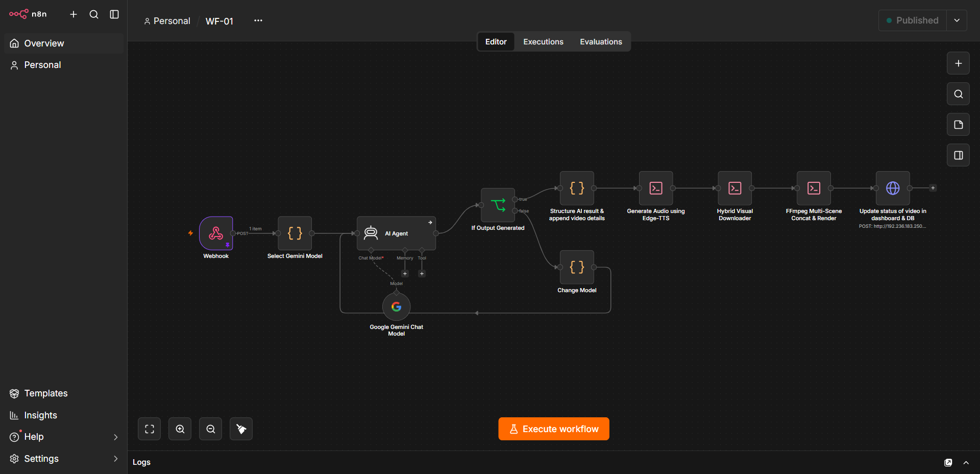
Task: Select the Generate Audio using Edge-TTS node
Action: pyautogui.click(x=656, y=188)
